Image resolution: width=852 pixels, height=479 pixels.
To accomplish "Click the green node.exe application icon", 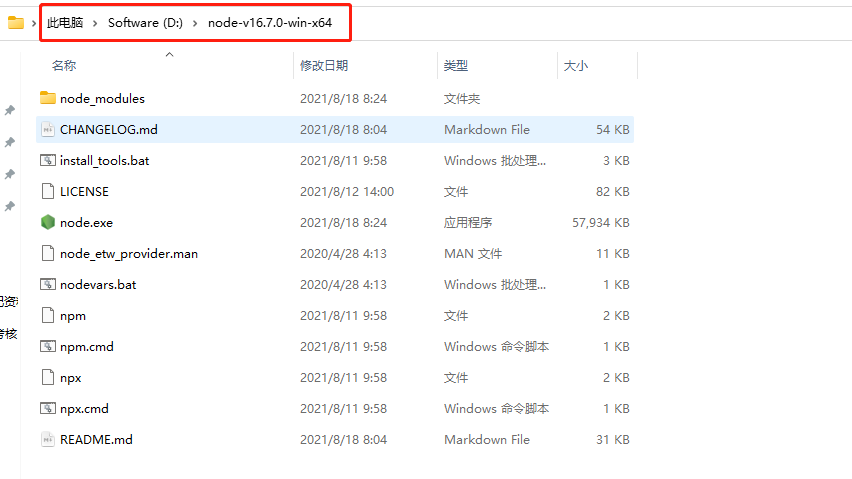I will (48, 222).
